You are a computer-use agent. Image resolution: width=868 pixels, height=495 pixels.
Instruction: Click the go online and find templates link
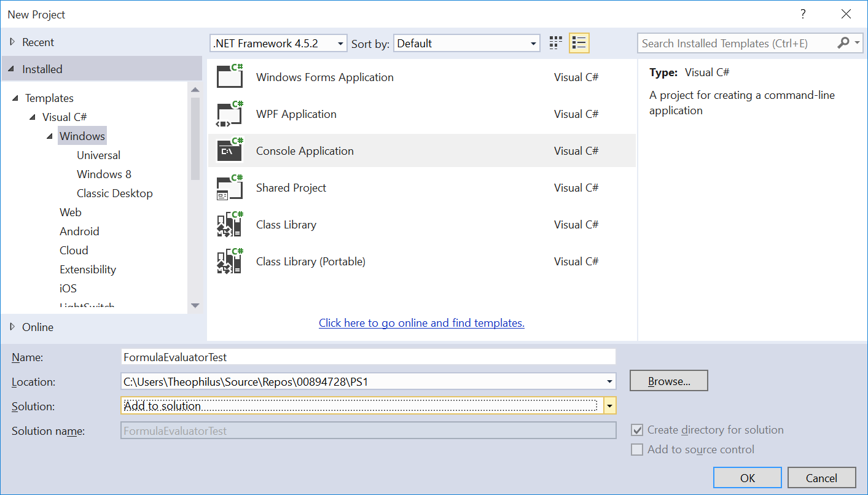tap(421, 323)
